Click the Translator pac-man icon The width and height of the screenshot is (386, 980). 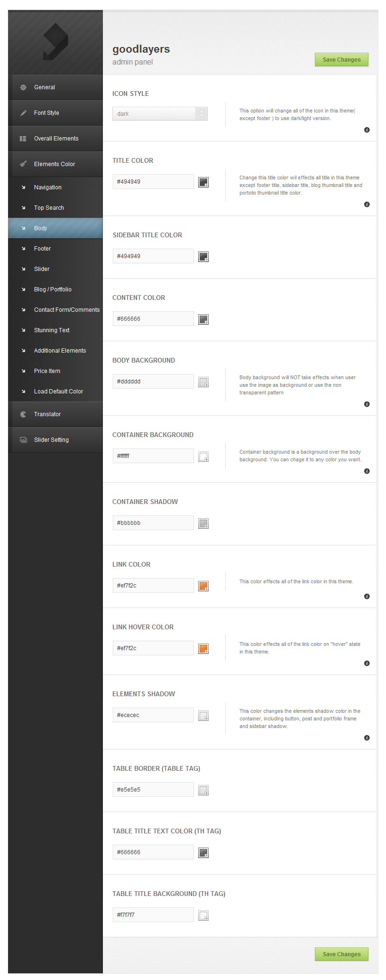click(x=23, y=414)
